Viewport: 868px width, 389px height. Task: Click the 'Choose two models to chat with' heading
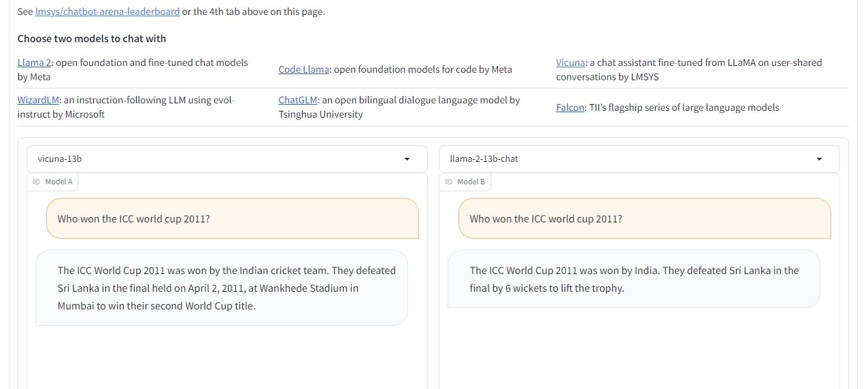point(92,39)
